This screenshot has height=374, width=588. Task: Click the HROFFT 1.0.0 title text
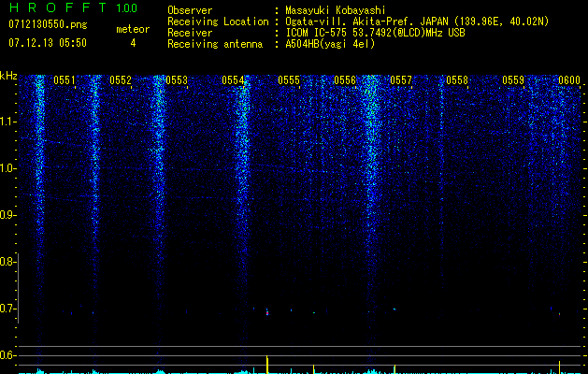(73, 7)
